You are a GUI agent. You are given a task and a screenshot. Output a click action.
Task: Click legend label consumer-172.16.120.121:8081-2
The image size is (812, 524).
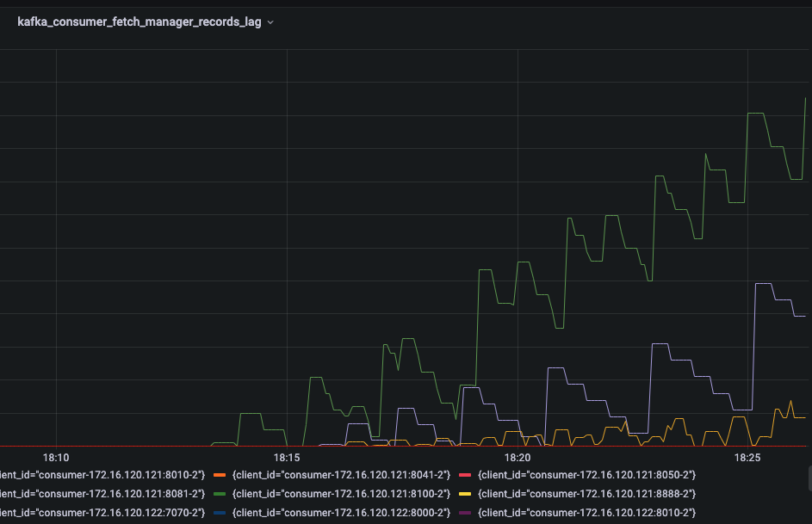point(102,494)
